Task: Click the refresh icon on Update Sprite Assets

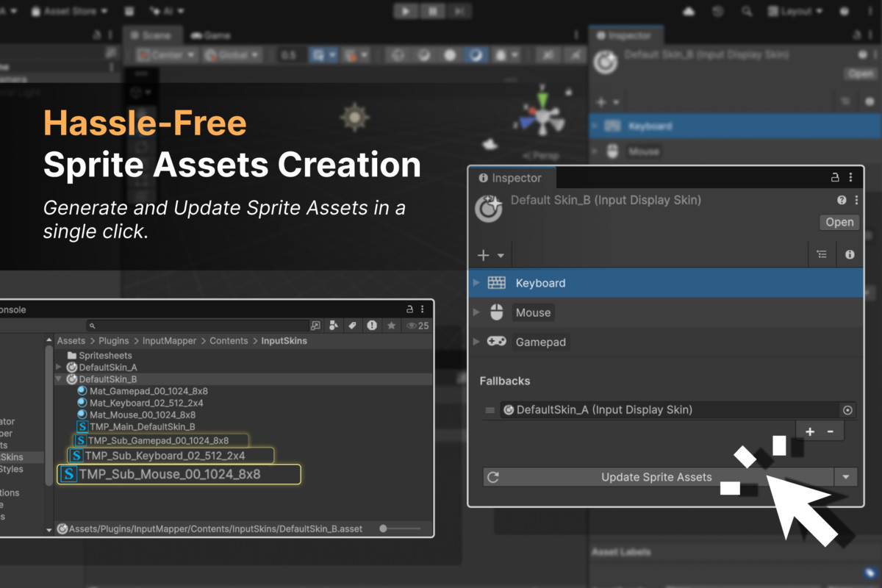Action: pos(493,477)
